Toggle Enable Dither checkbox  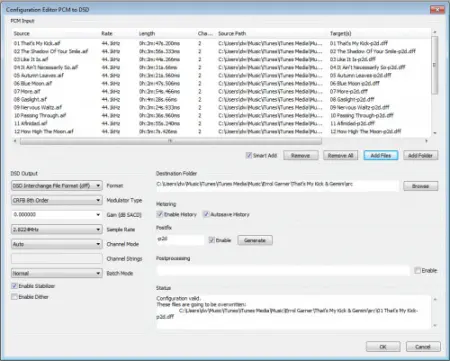coord(14,297)
